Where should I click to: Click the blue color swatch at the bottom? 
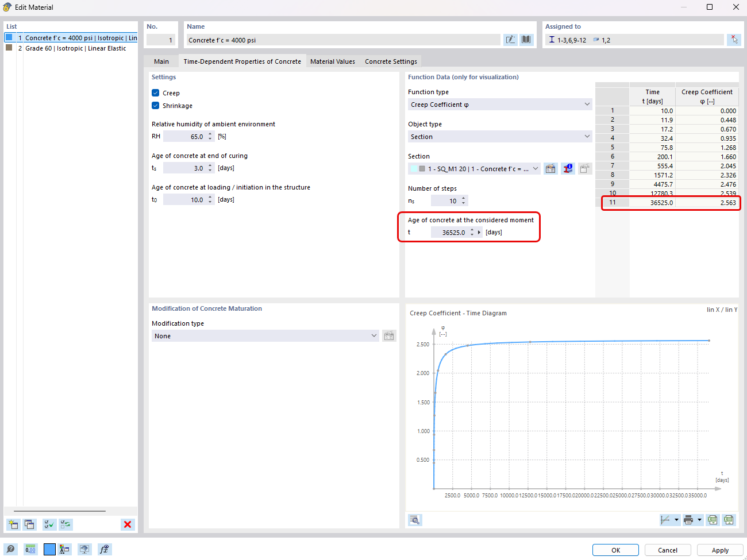click(49, 549)
